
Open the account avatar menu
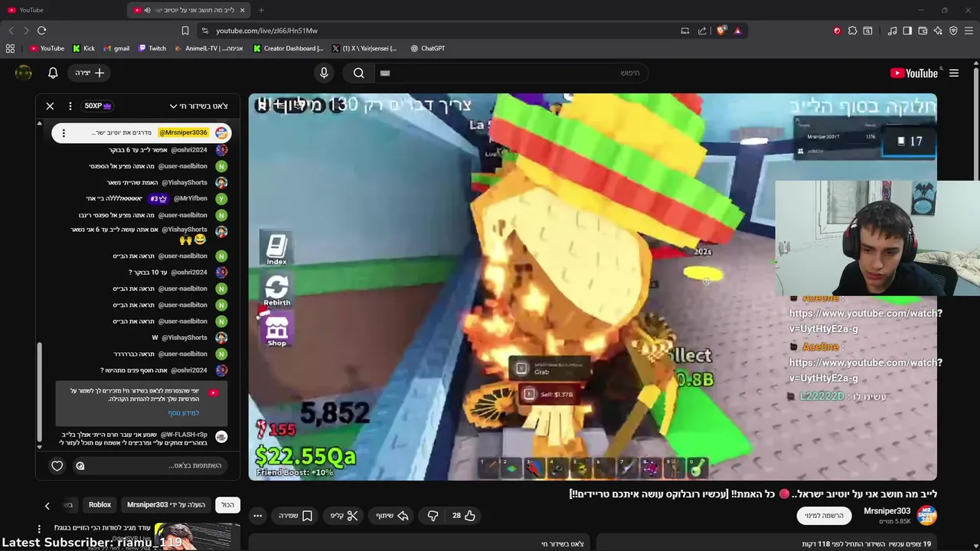coord(24,73)
